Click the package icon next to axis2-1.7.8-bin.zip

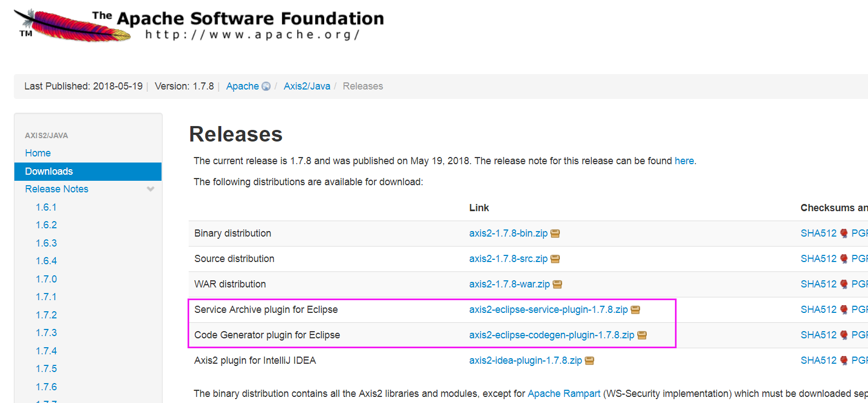(555, 234)
